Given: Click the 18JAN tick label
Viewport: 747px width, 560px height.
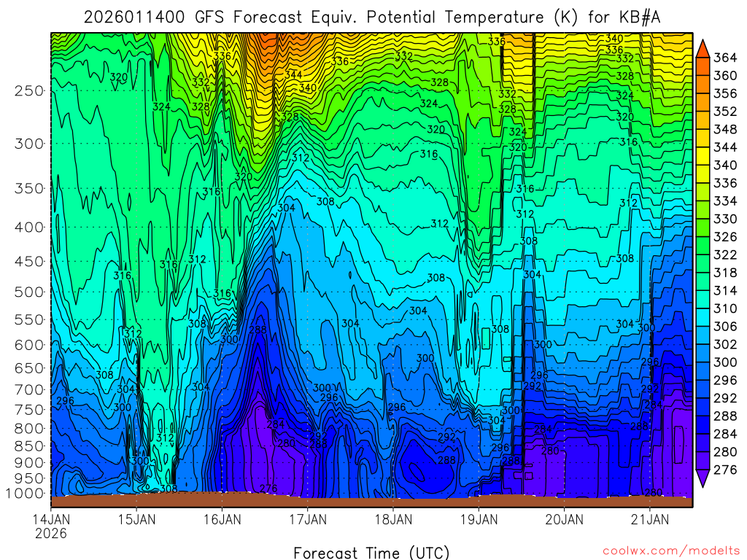Looking at the screenshot, I should pos(393,520).
